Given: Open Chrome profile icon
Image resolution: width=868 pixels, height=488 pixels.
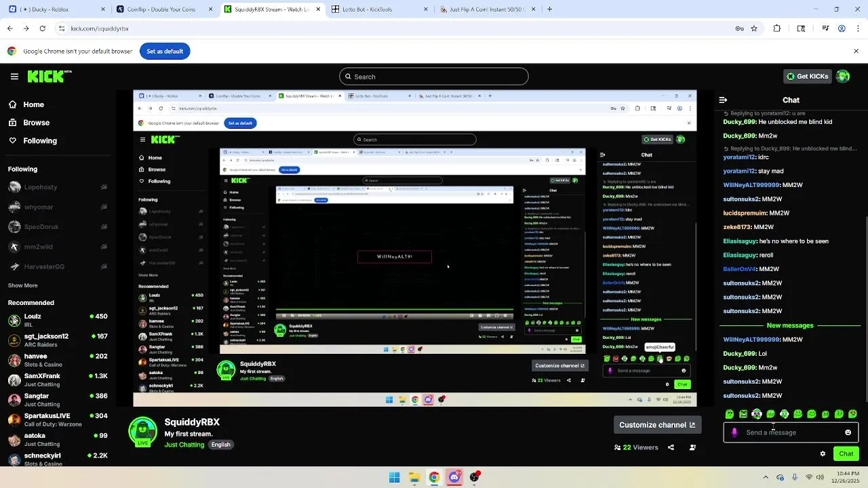Looking at the screenshot, I should [x=842, y=28].
